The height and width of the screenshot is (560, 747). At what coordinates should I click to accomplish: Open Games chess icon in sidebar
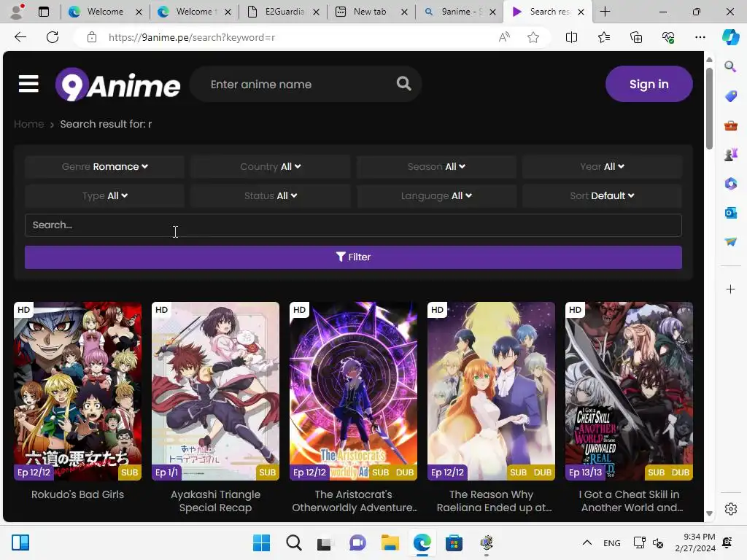click(x=730, y=155)
